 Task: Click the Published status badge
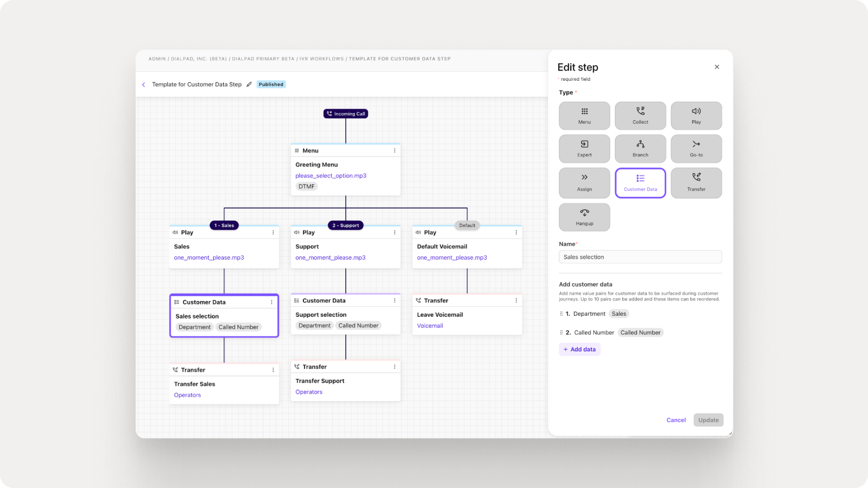[271, 84]
